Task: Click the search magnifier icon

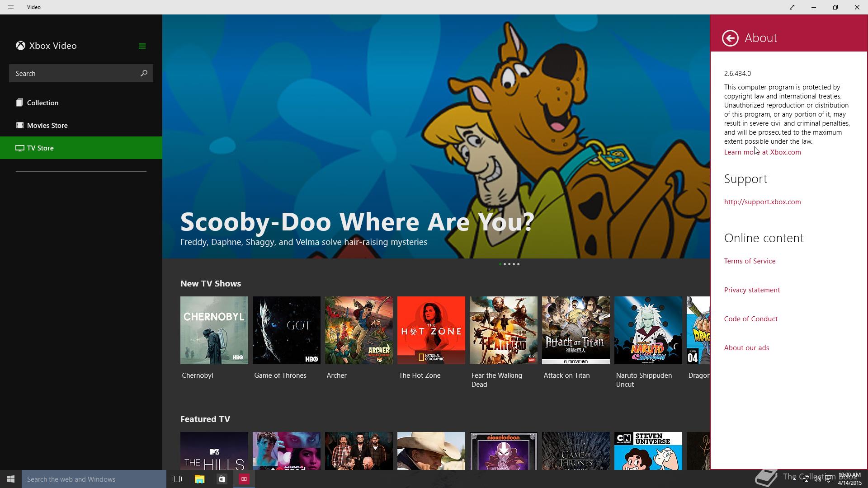Action: pos(144,73)
